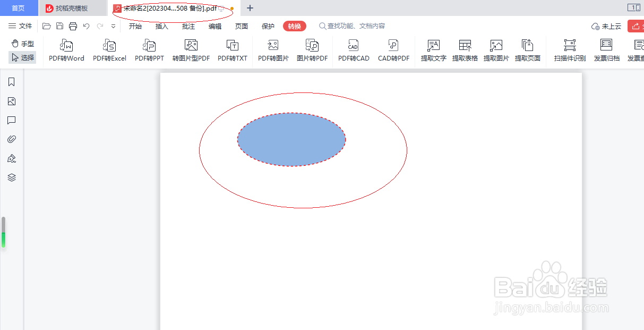Open the layers panel in sidebar
The width and height of the screenshot is (644, 330).
pyautogui.click(x=12, y=177)
